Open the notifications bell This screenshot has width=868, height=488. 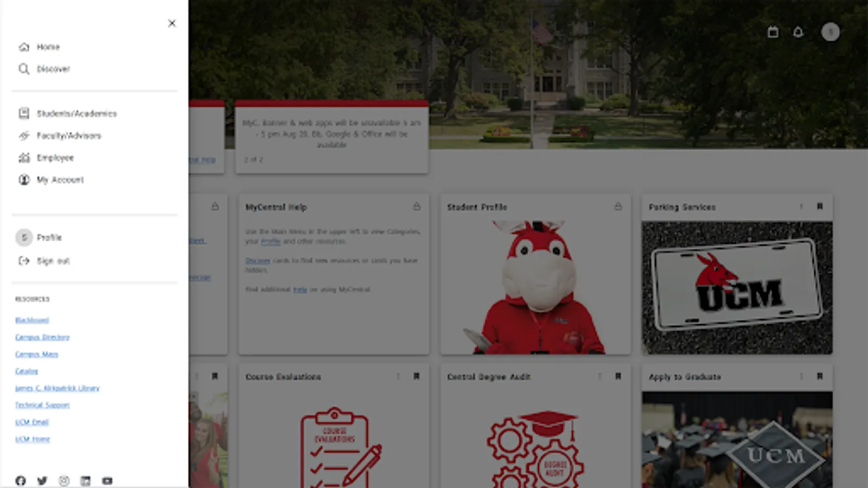[798, 32]
